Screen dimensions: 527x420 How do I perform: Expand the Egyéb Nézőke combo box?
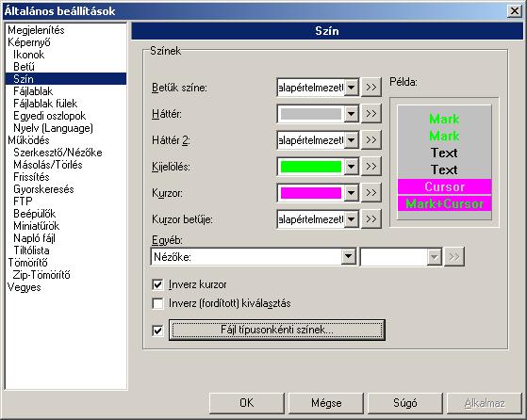349,257
